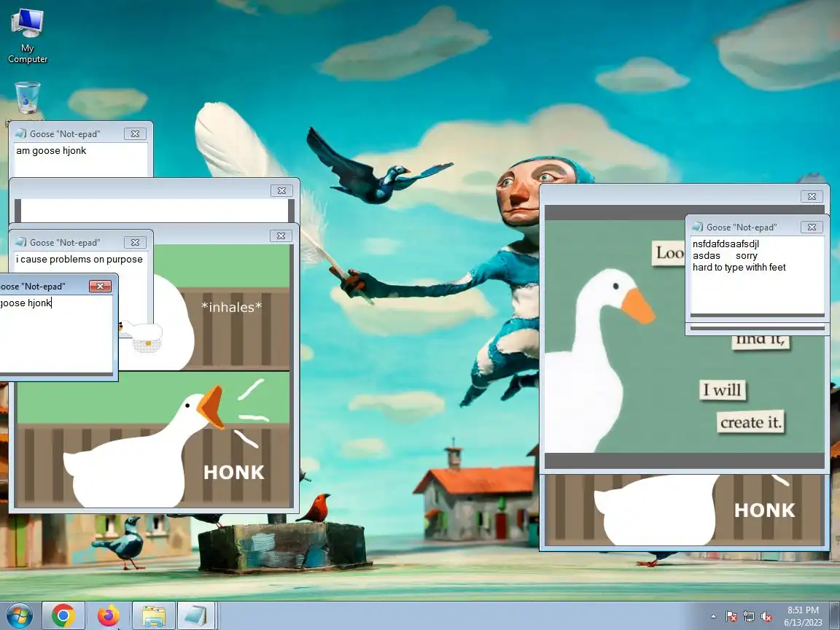Select the Recycle Bin desktop icon
840x630 pixels.
(x=27, y=98)
